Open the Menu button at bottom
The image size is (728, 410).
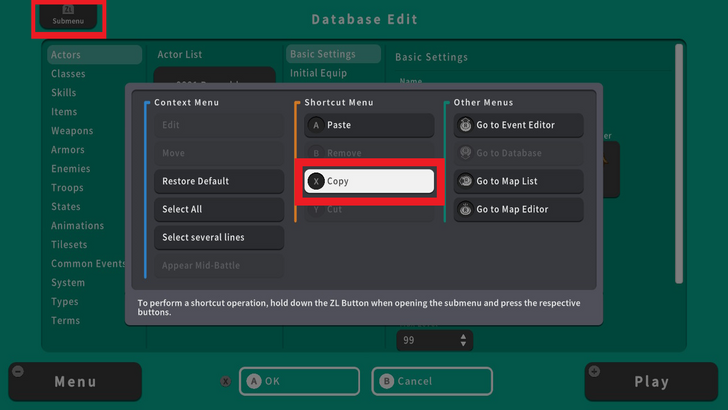pyautogui.click(x=75, y=382)
